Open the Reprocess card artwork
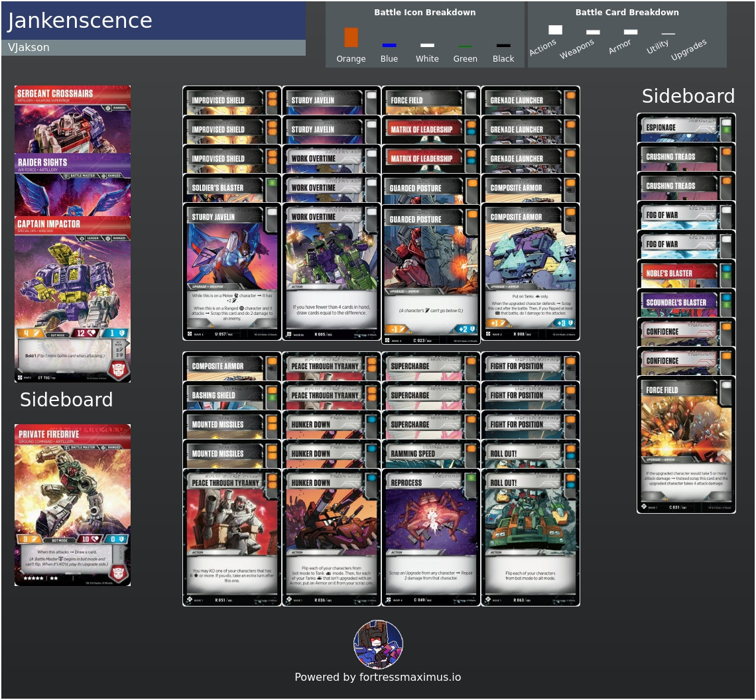 (x=431, y=520)
